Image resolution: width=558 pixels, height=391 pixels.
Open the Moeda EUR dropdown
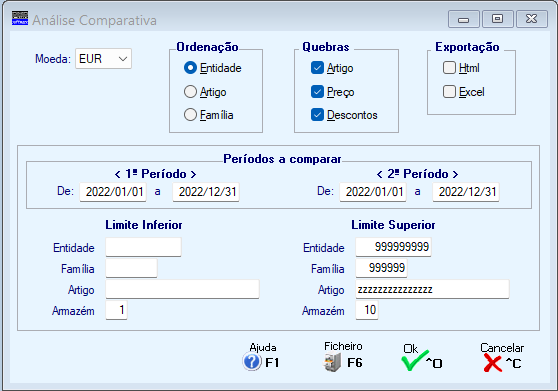tap(103, 58)
